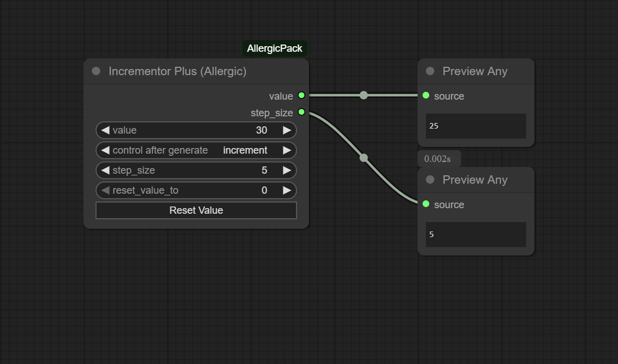618x364 pixels.
Task: Click the source input slot of lower Preview Any
Action: (x=426, y=204)
